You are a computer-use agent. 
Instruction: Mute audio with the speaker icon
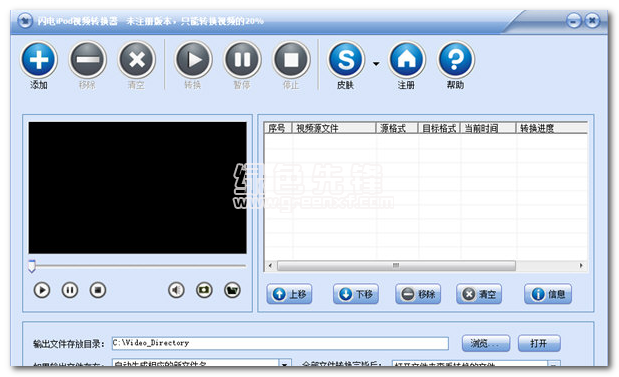[176, 290]
